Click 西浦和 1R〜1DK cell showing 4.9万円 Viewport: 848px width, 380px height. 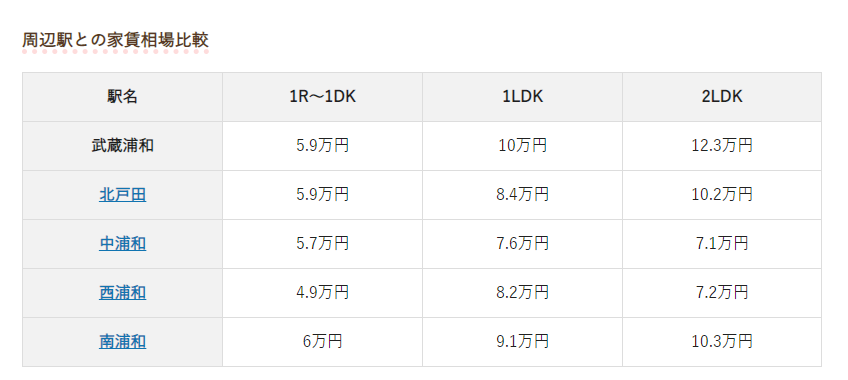coord(322,293)
